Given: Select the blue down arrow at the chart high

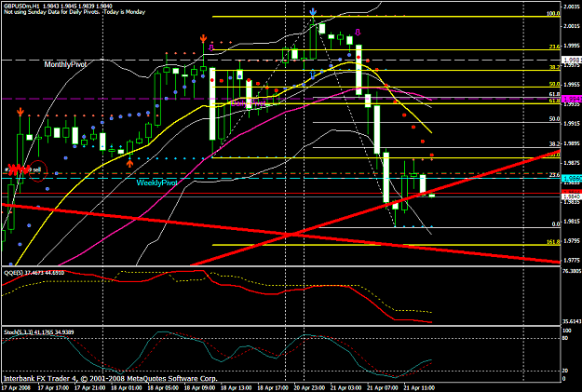Looking at the screenshot, I should tap(313, 11).
